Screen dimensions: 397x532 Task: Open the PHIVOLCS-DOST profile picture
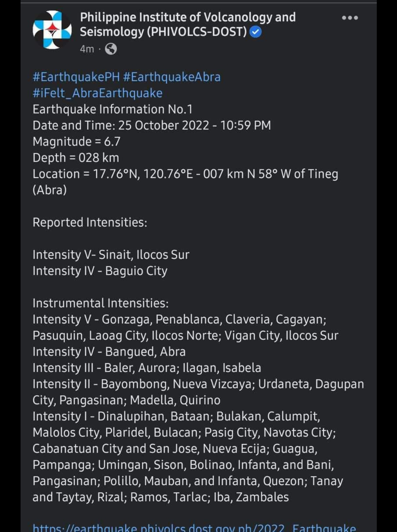pyautogui.click(x=52, y=30)
